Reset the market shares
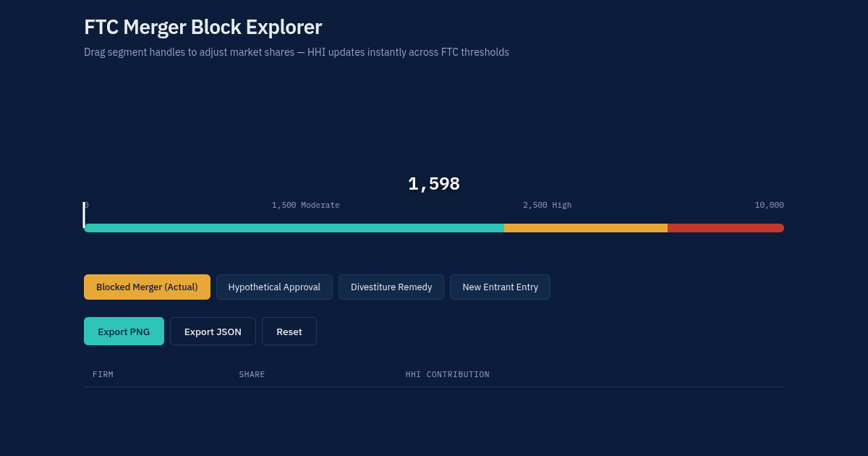868x456 pixels. (289, 332)
